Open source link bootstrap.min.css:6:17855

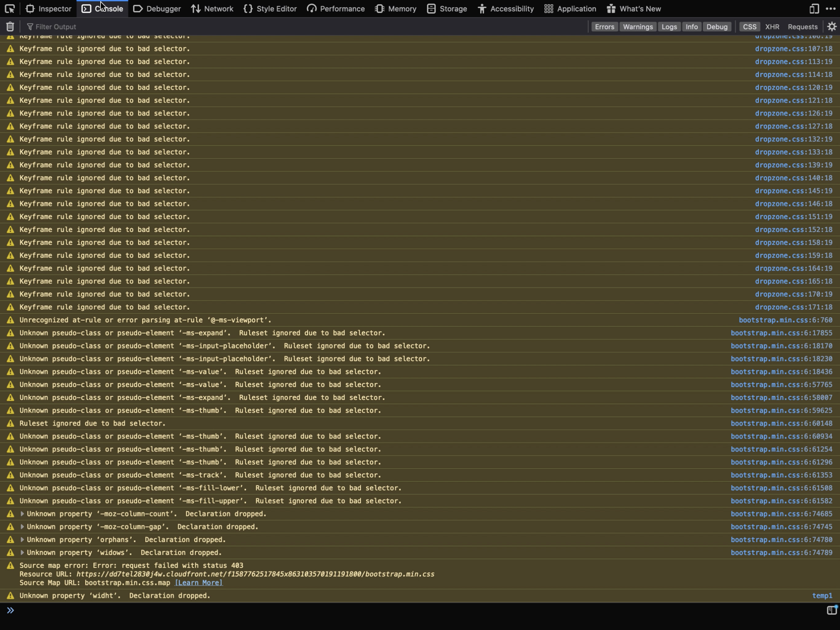click(x=782, y=333)
